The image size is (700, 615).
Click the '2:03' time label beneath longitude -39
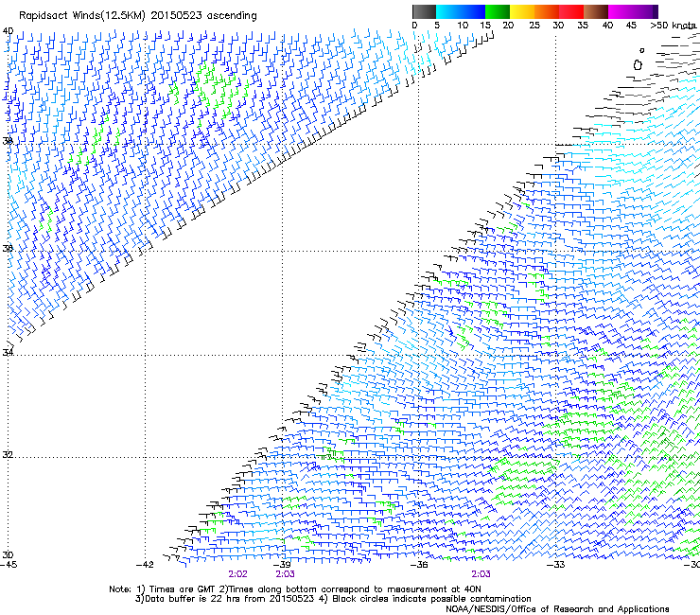(286, 574)
